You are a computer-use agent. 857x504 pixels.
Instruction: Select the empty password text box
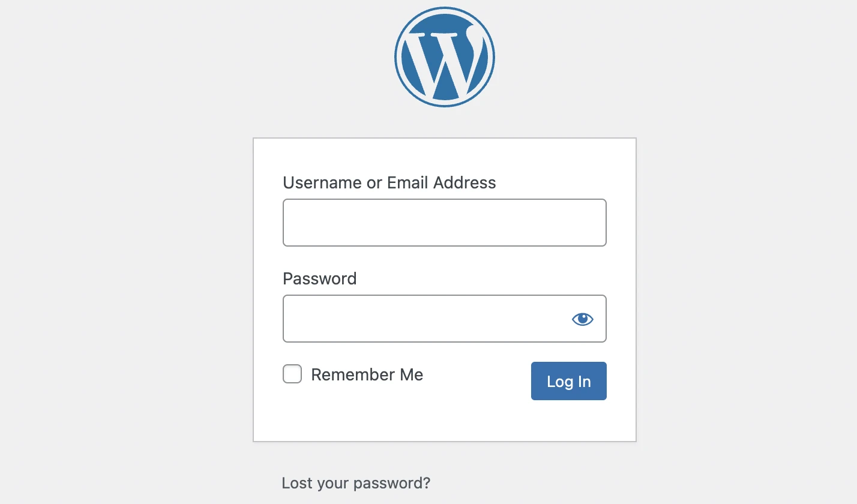[445, 319]
